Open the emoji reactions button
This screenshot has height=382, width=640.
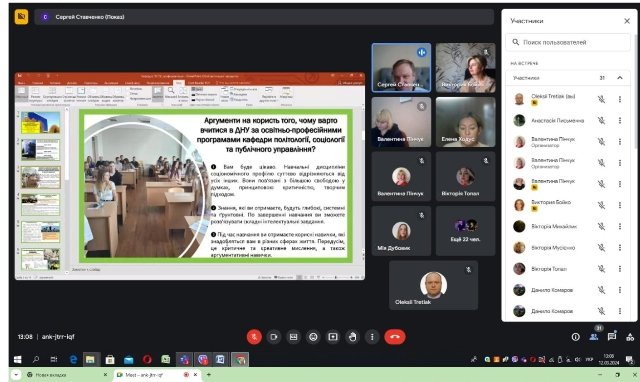click(313, 337)
